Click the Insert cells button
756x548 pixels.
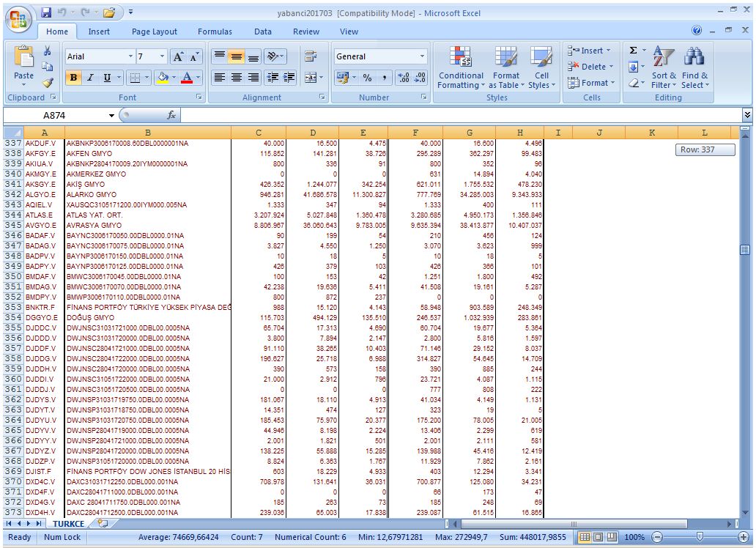[590, 50]
